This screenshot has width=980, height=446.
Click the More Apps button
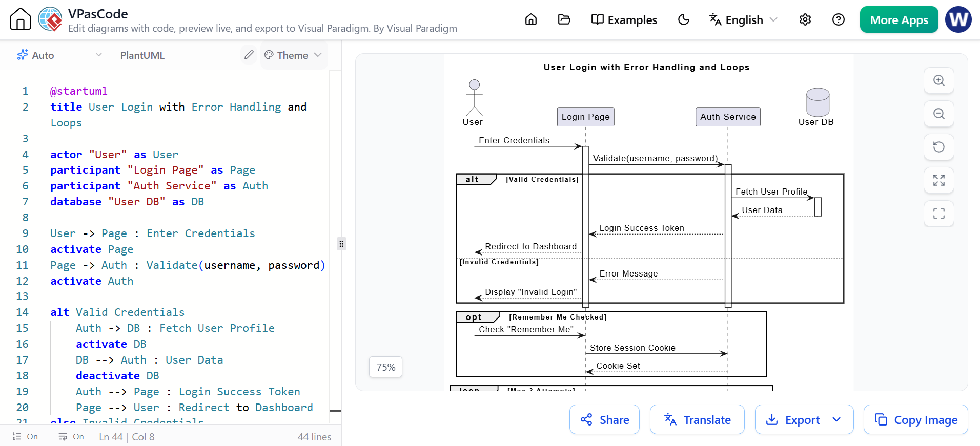[899, 19]
